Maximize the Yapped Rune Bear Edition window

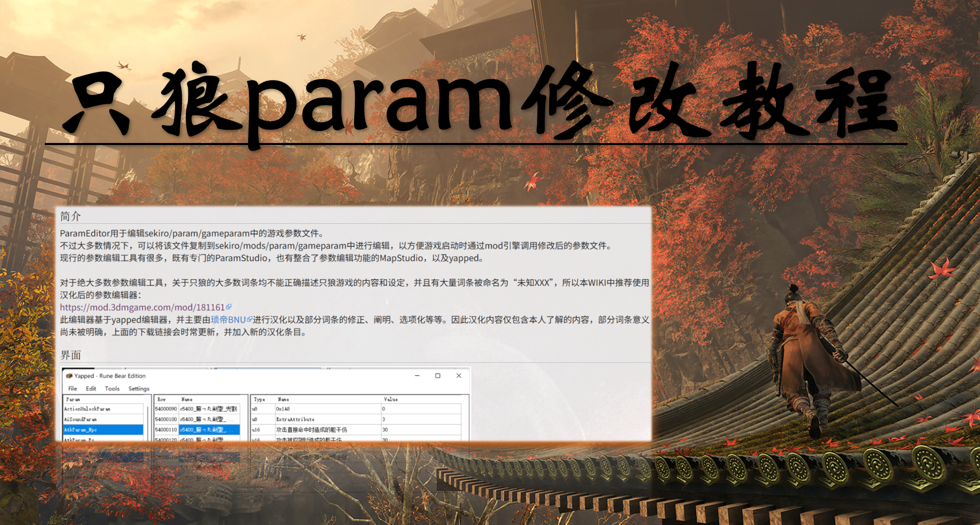click(437, 376)
